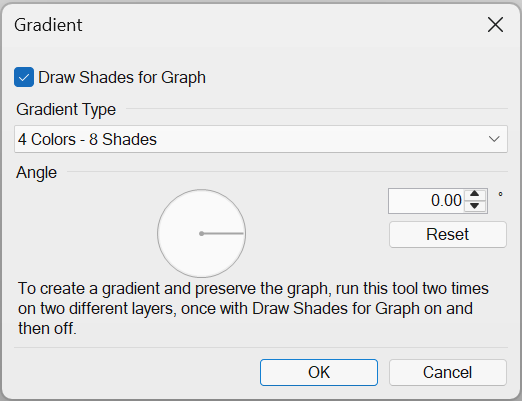The height and width of the screenshot is (401, 522).
Task: Close the Gradient dialog with X
Action: click(x=495, y=25)
